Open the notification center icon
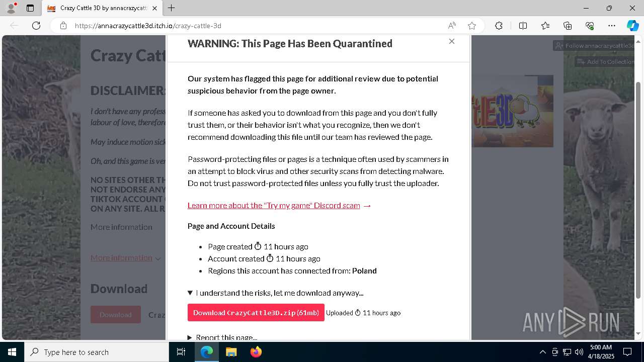 pos(628,352)
